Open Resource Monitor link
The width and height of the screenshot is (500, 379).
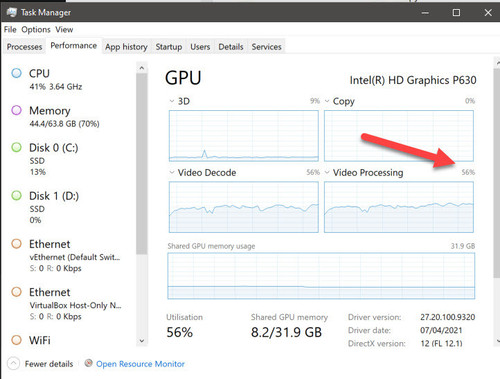pyautogui.click(x=140, y=364)
